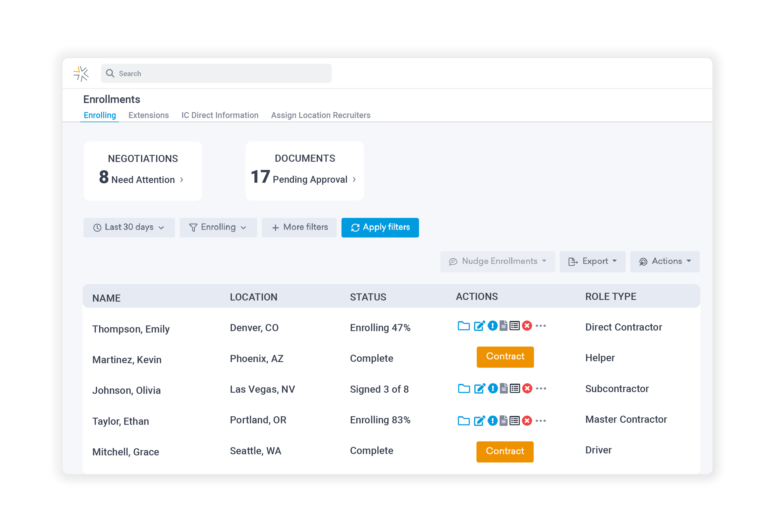The image size is (769, 532).
Task: Switch to the Extensions tab
Action: click(x=148, y=115)
